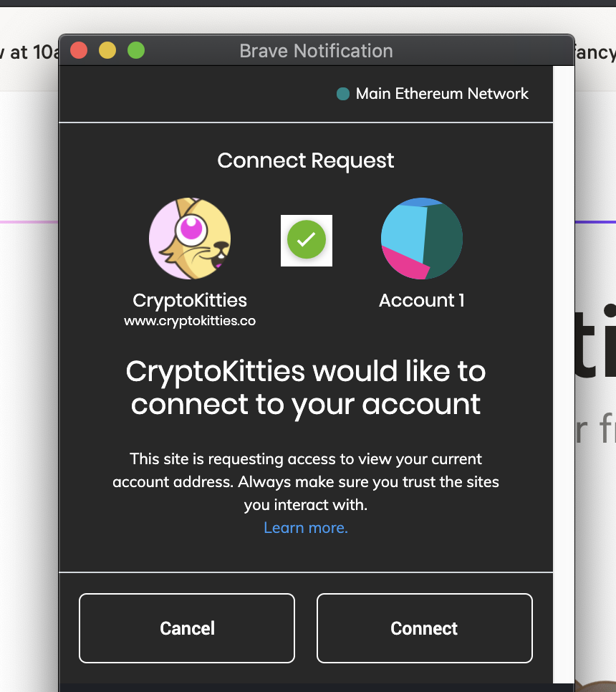Viewport: 616px width, 692px height.
Task: Click the Connect Request heading
Action: (305, 160)
